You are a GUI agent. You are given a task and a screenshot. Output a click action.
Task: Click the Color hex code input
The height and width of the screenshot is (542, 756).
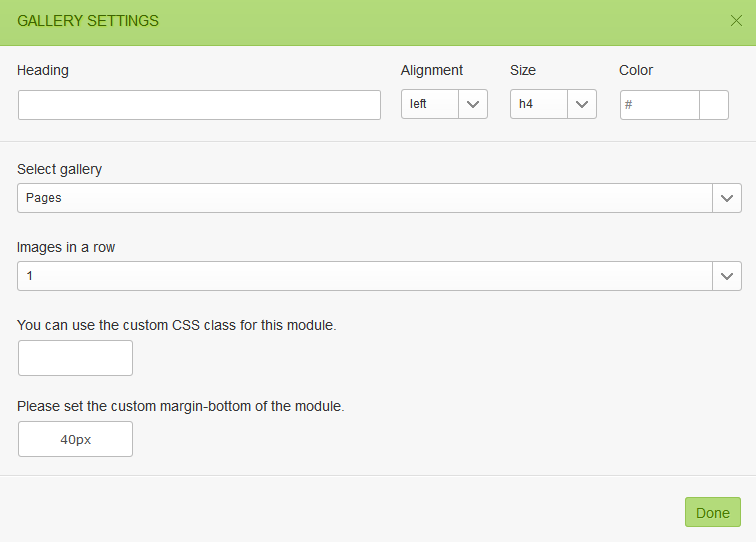[660, 105]
